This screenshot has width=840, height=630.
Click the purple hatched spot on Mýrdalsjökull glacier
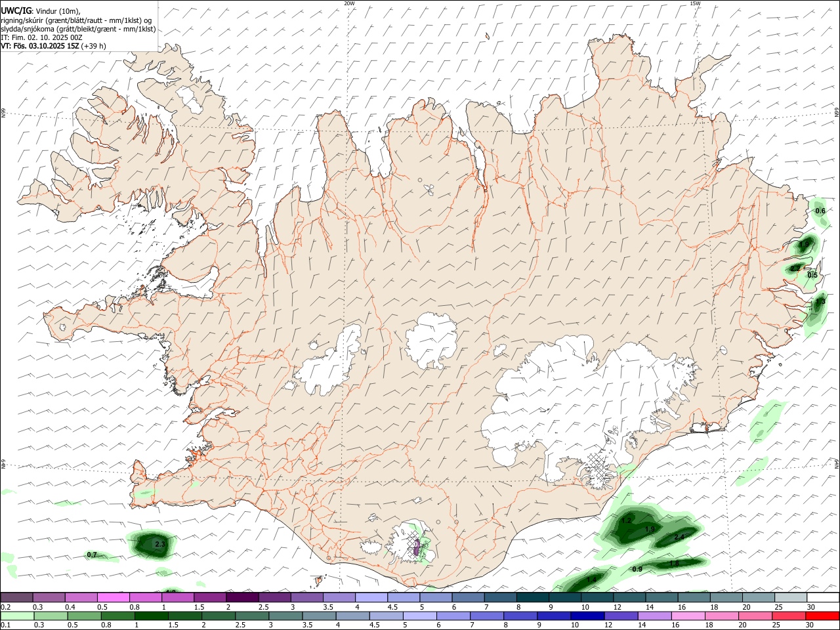point(416,546)
